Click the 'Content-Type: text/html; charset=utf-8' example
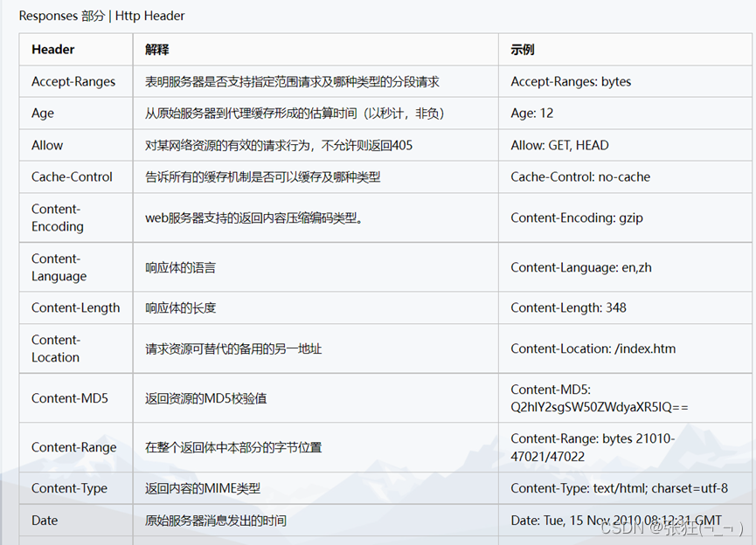The image size is (756, 545). click(x=619, y=488)
